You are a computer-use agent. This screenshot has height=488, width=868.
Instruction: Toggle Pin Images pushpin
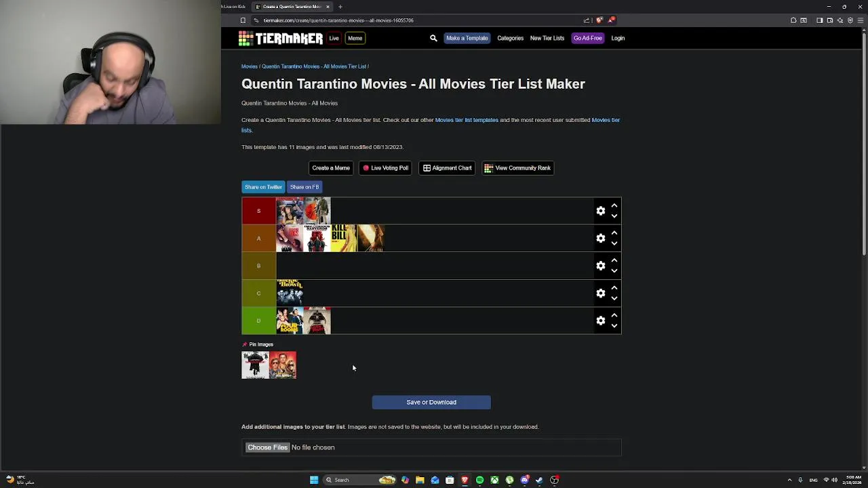(245, 344)
